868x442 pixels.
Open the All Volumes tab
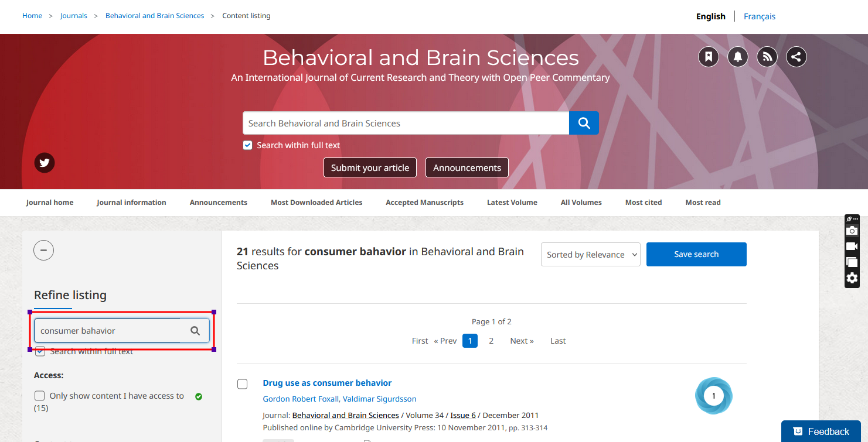[x=581, y=203]
